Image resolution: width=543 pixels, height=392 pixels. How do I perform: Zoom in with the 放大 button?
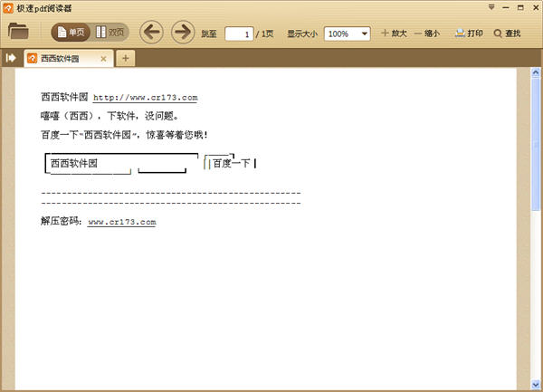(394, 33)
